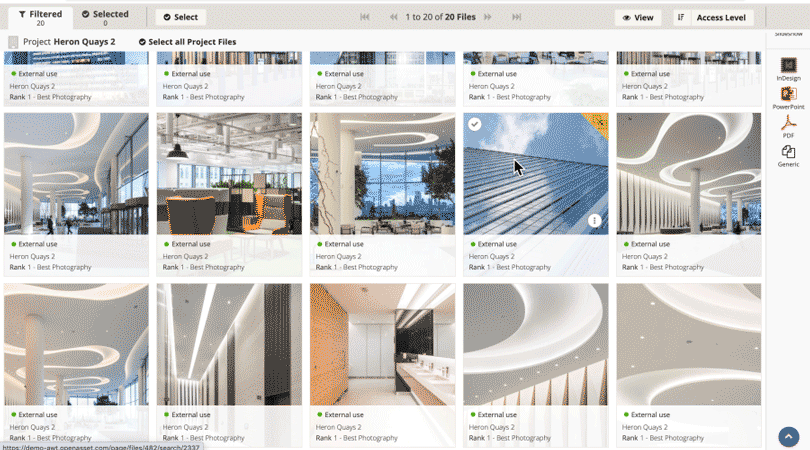Open the image with city skyline window view
Screen dimensions: 810x450
(x=382, y=174)
